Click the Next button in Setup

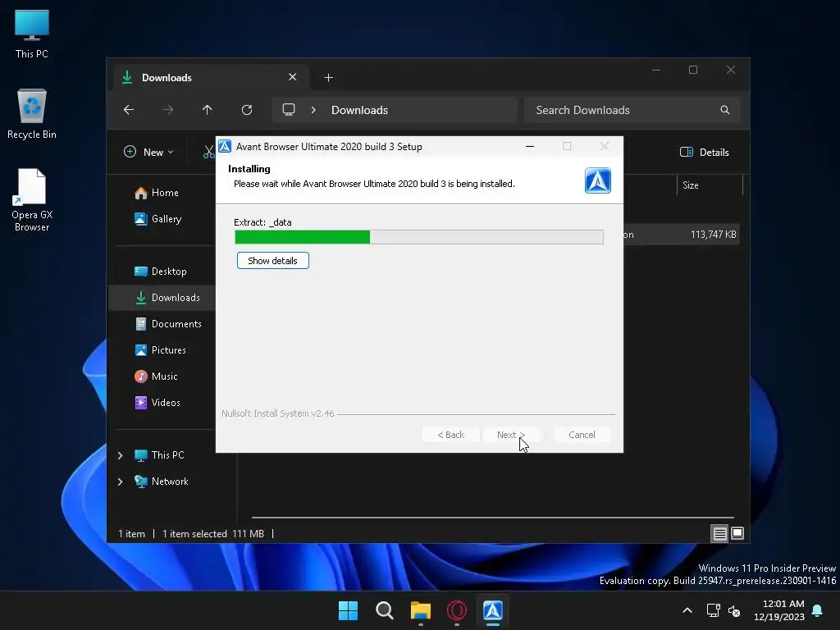tap(511, 435)
